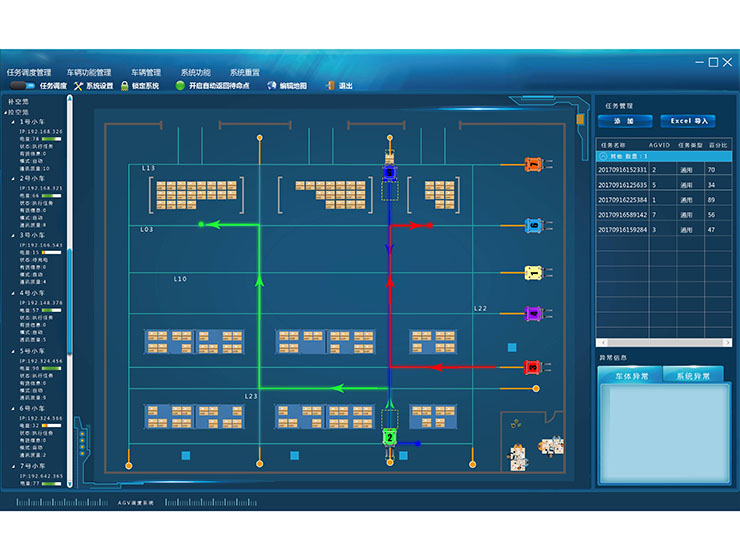This screenshot has width=740, height=560.
Task: Click the 锁定系统 padlock icon
Action: click(x=124, y=86)
